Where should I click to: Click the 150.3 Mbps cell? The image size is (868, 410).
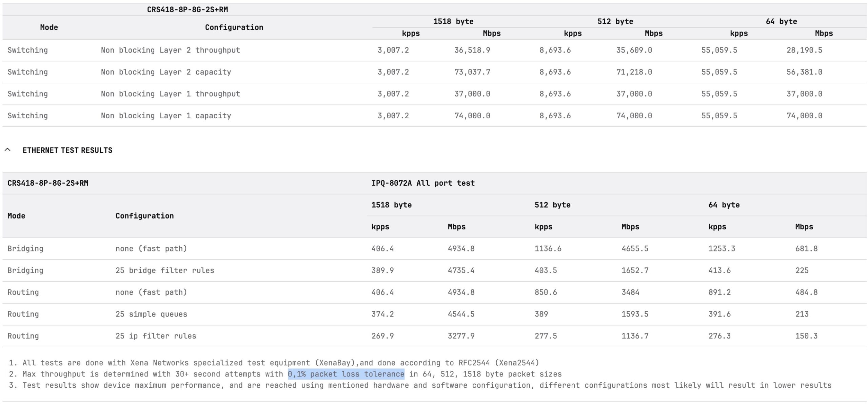806,336
